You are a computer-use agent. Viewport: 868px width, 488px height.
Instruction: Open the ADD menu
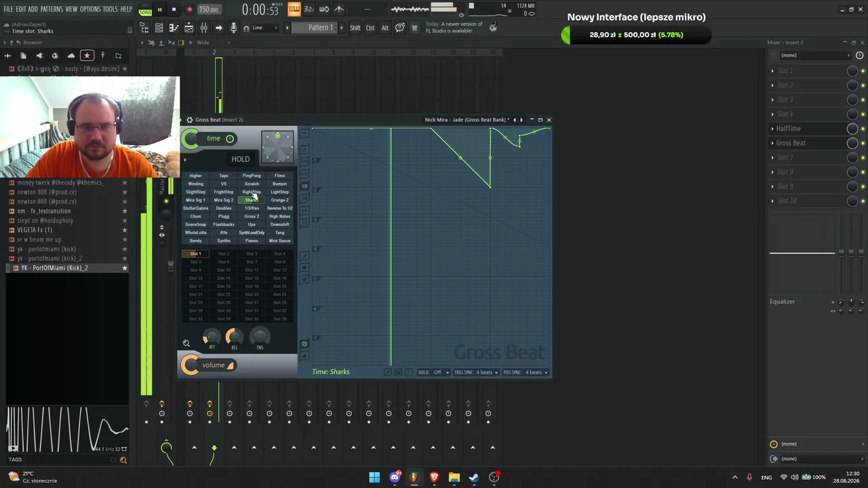point(33,9)
